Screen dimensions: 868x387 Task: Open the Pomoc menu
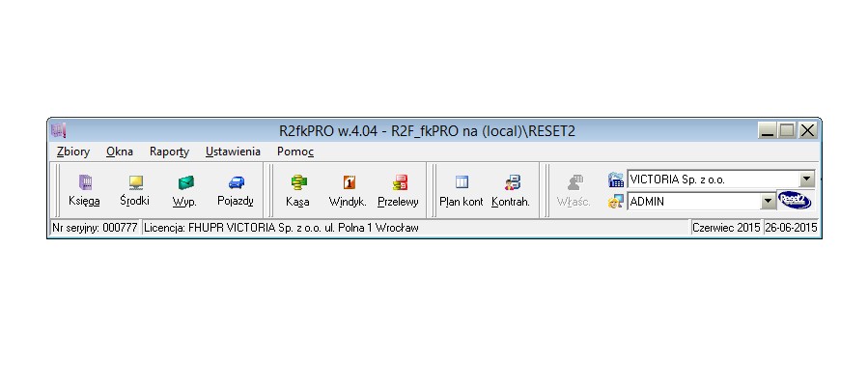coord(295,152)
